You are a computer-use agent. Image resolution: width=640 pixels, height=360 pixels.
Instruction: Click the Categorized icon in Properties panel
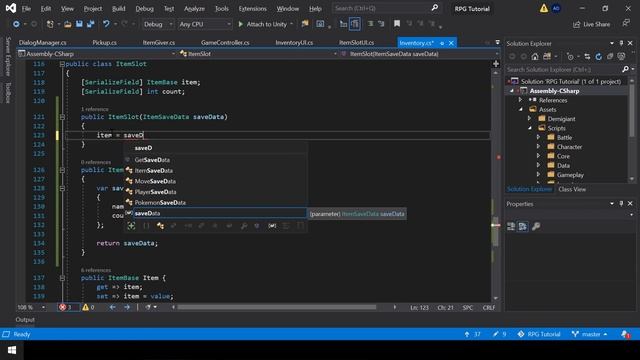(x=511, y=227)
